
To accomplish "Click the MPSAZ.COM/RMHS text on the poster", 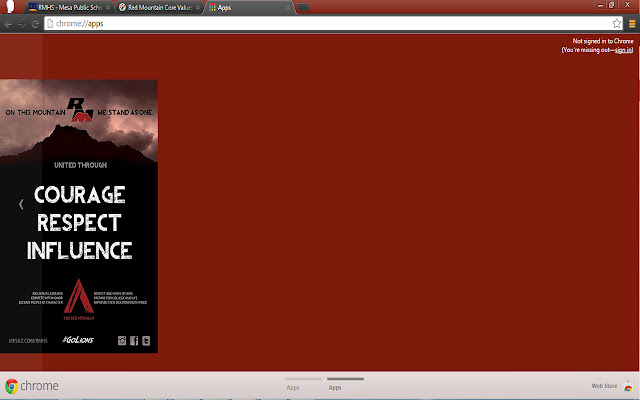I will [x=28, y=340].
